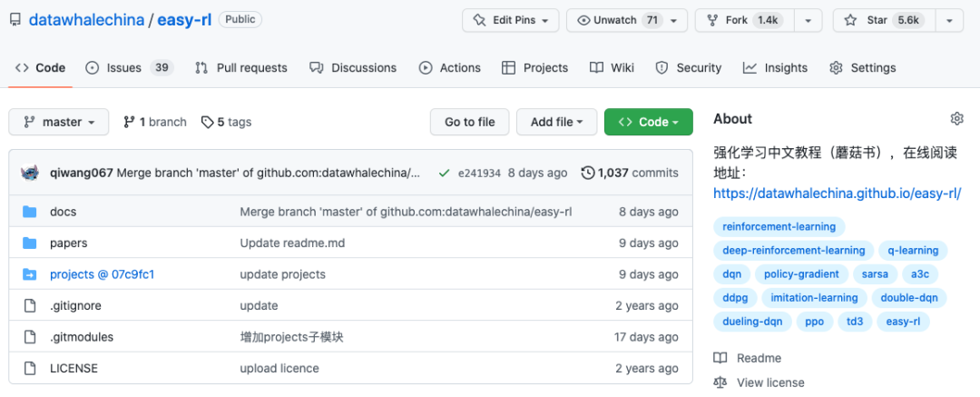The image size is (980, 397).
Task: Click the green check status icon
Action: click(444, 173)
